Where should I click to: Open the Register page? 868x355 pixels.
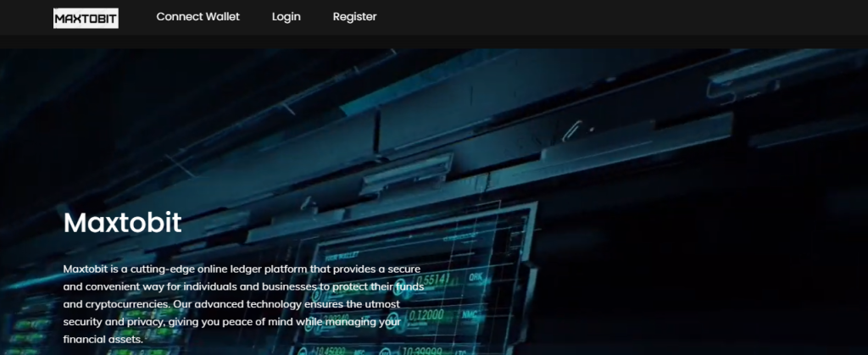point(355,17)
